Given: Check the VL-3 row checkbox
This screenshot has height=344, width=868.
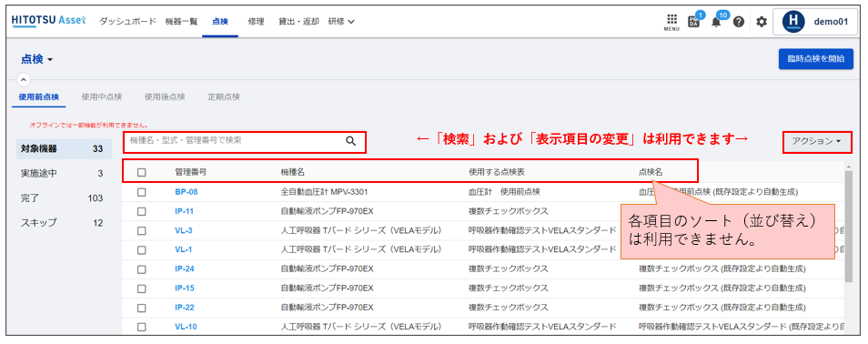Looking at the screenshot, I should (x=142, y=230).
